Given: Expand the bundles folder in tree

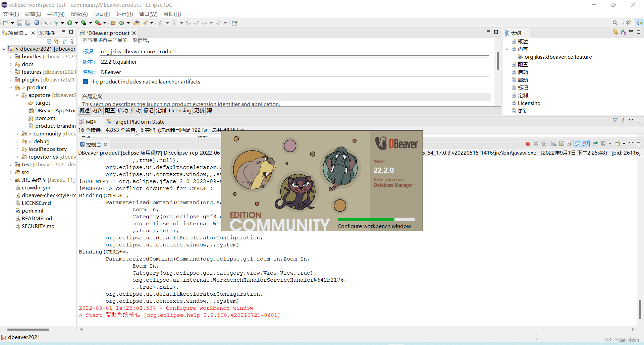Looking at the screenshot, I should [11, 57].
